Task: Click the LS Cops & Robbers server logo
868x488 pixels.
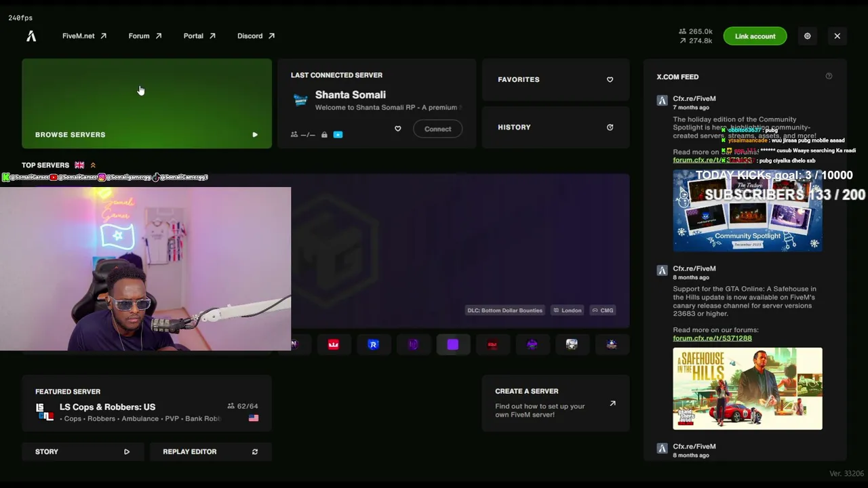Action: [45, 412]
